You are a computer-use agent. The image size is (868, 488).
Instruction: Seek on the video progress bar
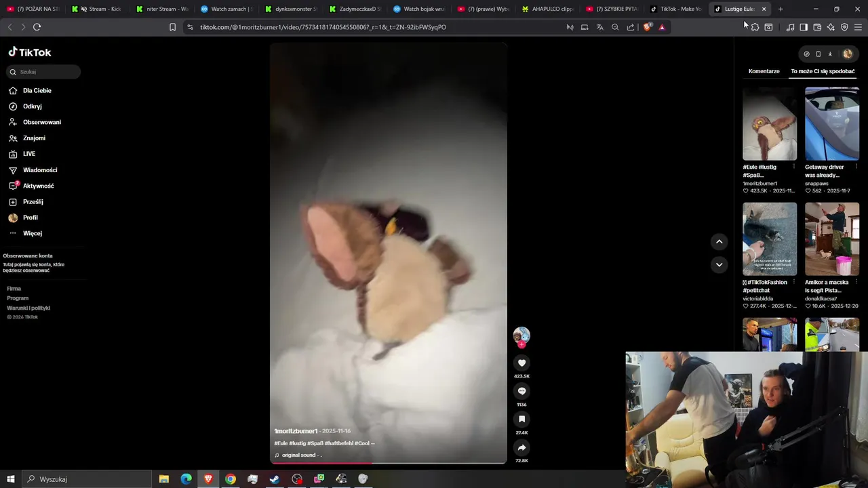[x=389, y=463]
